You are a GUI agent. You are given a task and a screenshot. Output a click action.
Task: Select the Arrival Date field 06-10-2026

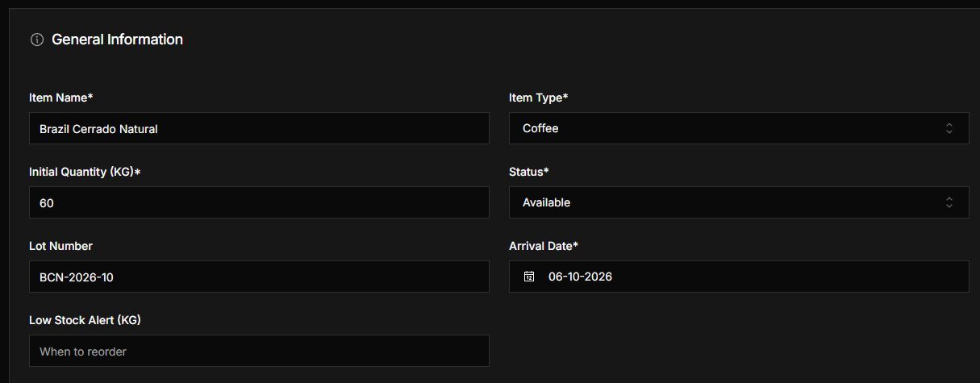point(739,277)
